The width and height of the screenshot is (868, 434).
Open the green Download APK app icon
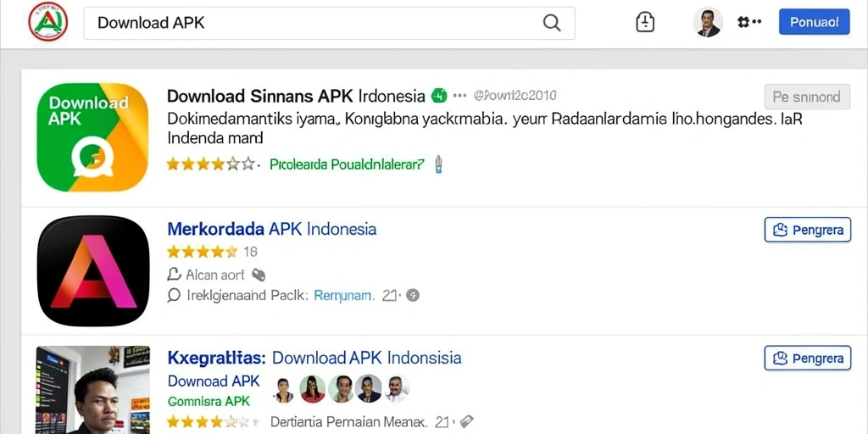[x=92, y=137]
